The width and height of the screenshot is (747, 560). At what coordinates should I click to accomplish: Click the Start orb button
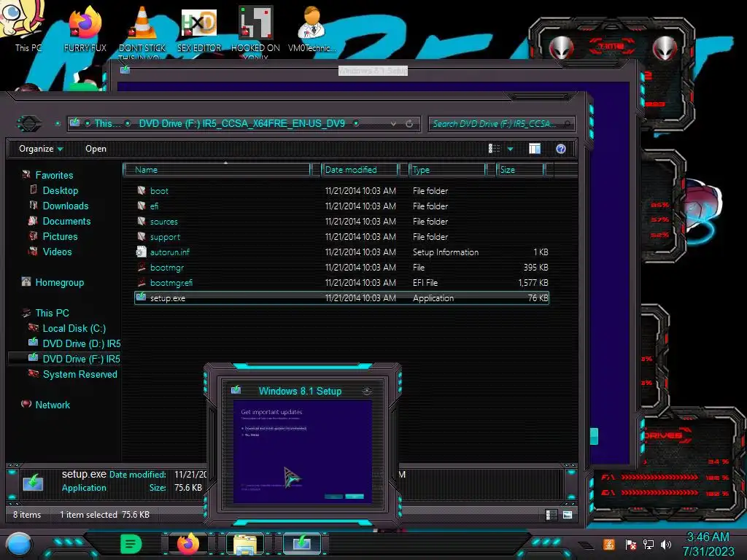(x=19, y=545)
